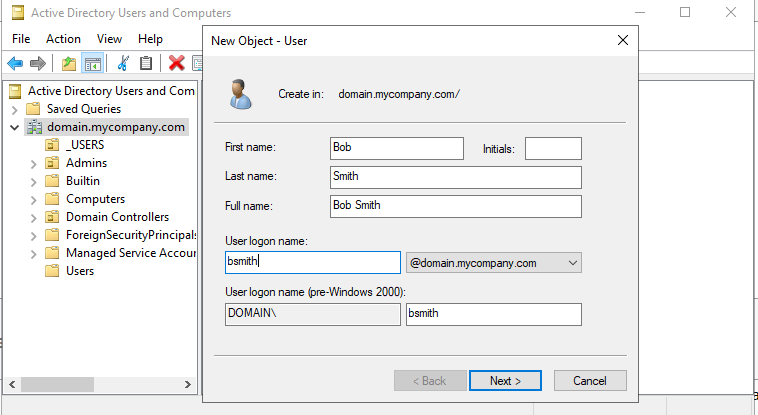The image size is (758, 415).
Task: Expand the Admins folder node
Action: [x=33, y=163]
